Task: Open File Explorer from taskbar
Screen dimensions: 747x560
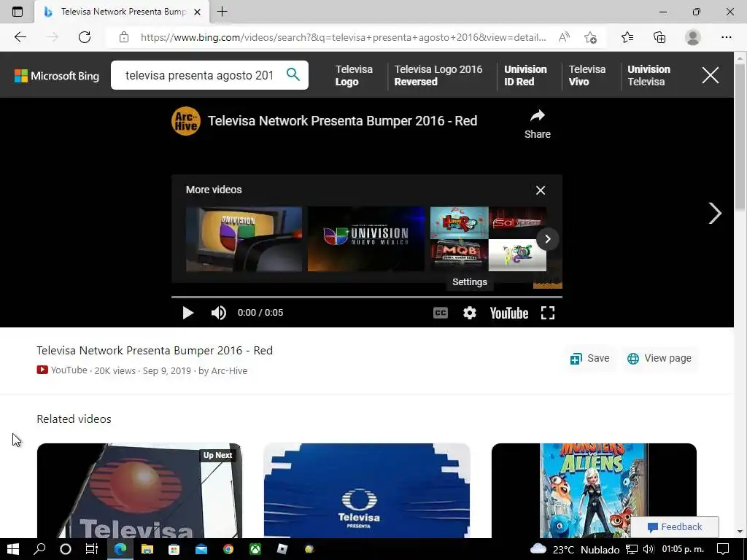Action: coord(147,549)
